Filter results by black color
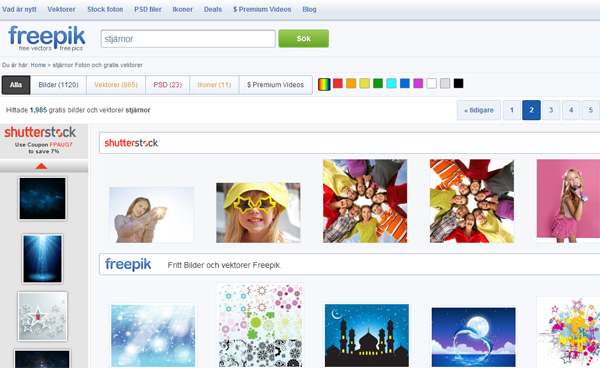The height and width of the screenshot is (368, 600). 458,83
